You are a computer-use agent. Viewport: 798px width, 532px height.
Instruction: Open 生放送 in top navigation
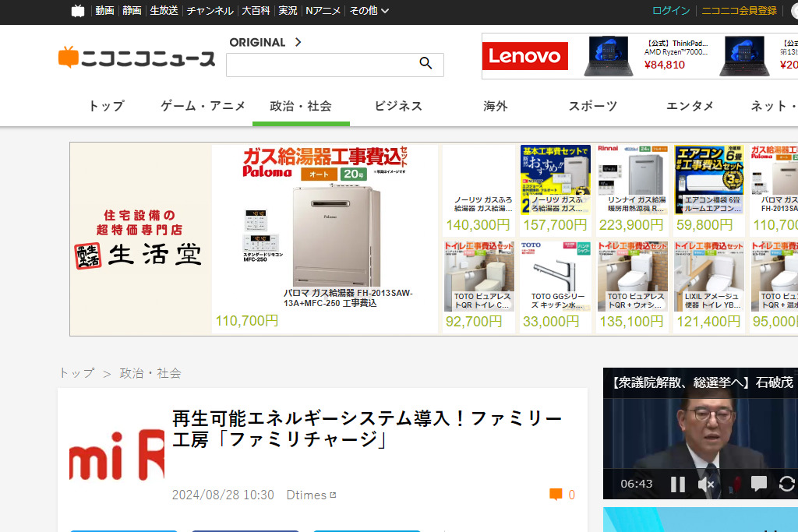(x=164, y=11)
